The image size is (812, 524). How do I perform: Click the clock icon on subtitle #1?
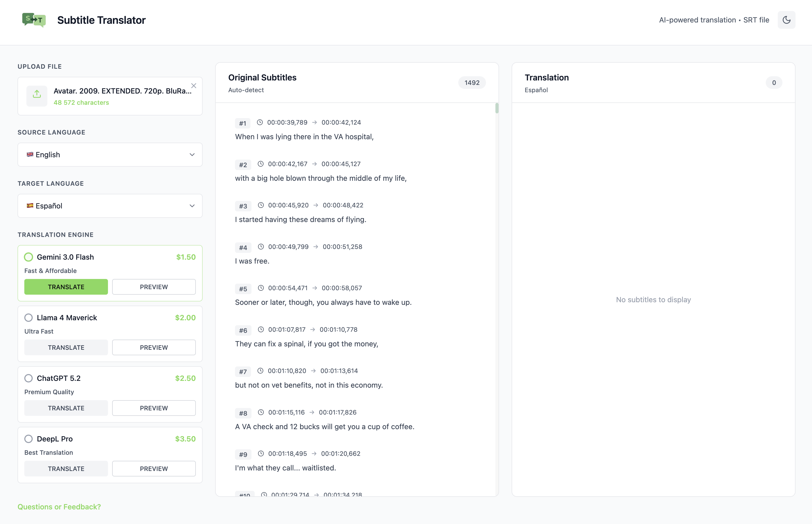click(260, 122)
